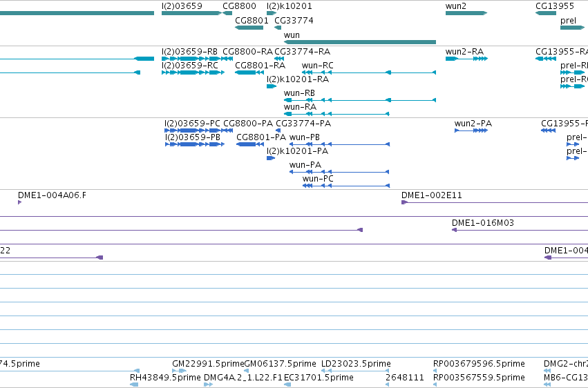Click the RP003679596.5prime EST label
Image resolution: width=588 pixels, height=388 pixels.
479,364
